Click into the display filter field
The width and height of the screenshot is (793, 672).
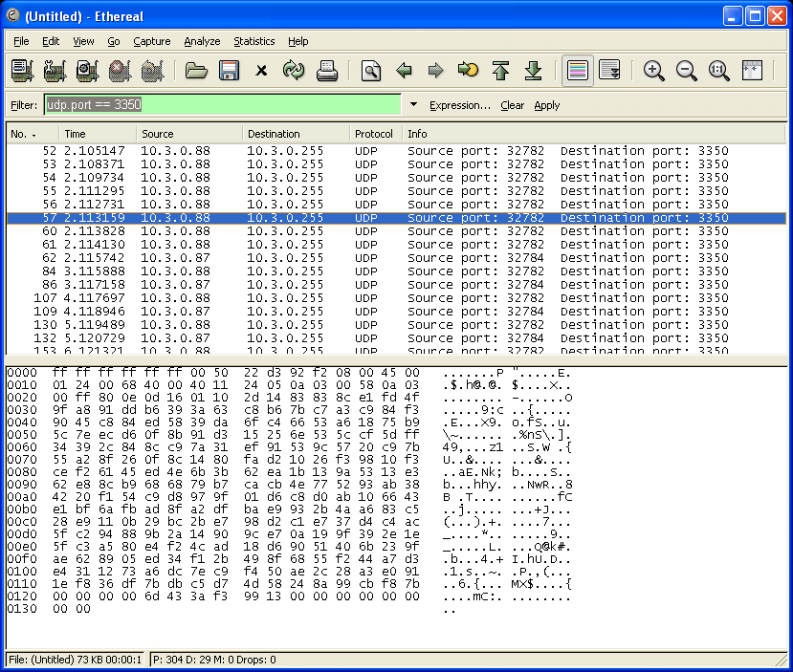click(x=223, y=104)
